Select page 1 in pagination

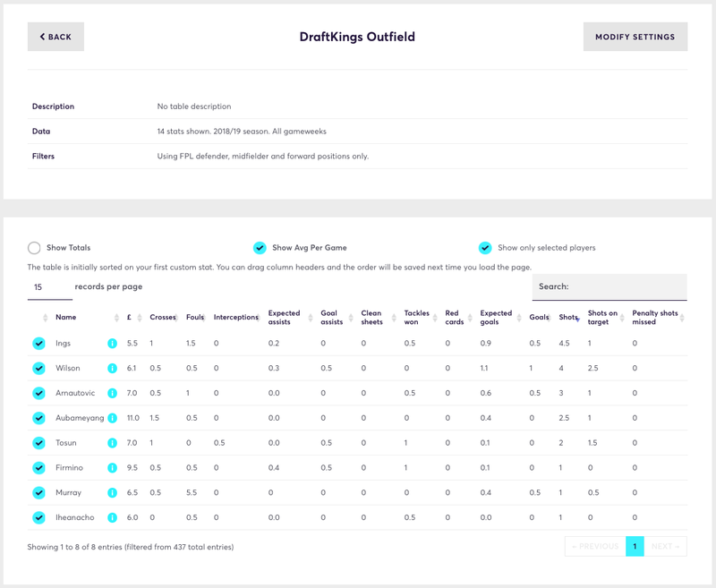(x=635, y=547)
